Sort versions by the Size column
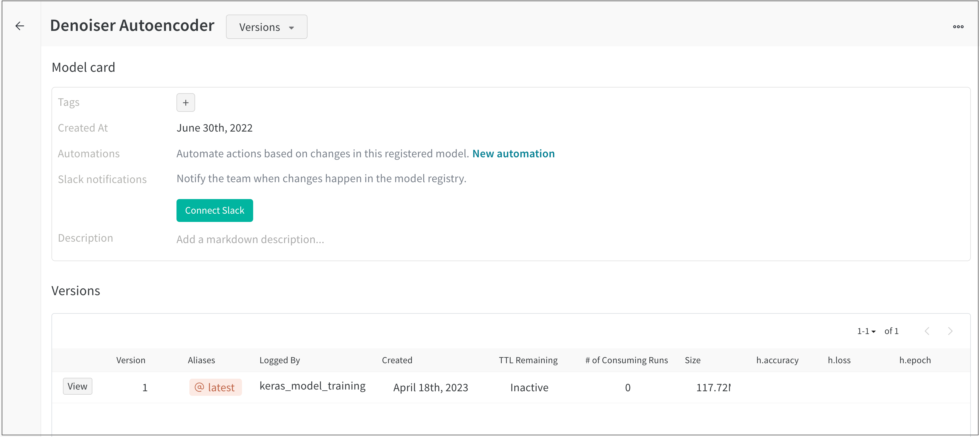The width and height of the screenshot is (980, 437). [693, 360]
